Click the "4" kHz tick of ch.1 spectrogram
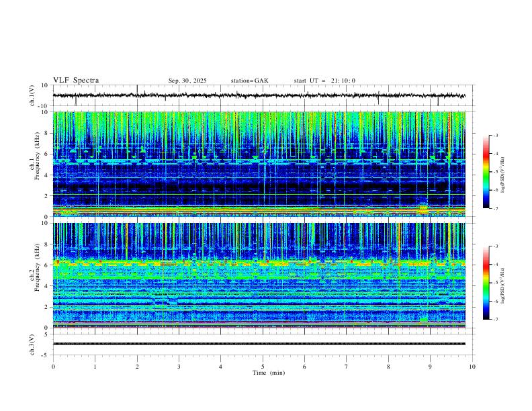Screen dimensions: 532x411 pyautogui.click(x=46, y=175)
